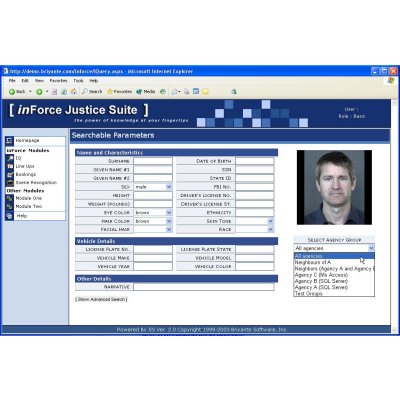This screenshot has height=400, width=400.
Task: Open the History toolbar icon
Action: tap(163, 91)
